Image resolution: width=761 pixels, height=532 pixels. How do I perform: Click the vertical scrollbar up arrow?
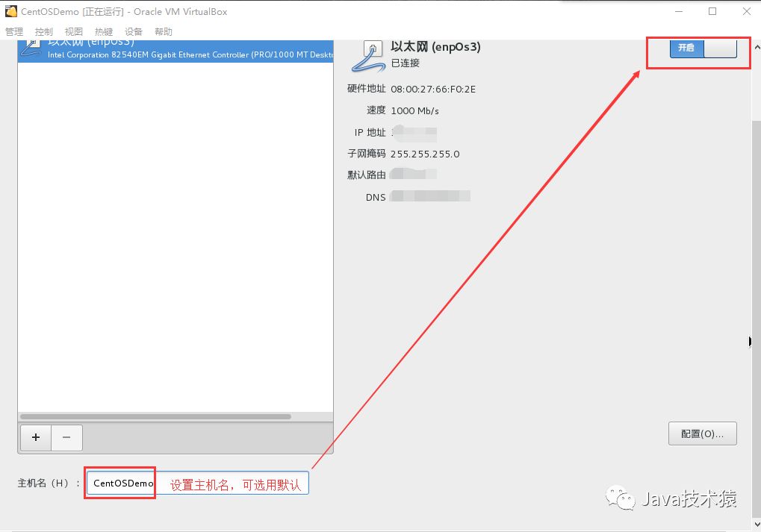tap(757, 48)
